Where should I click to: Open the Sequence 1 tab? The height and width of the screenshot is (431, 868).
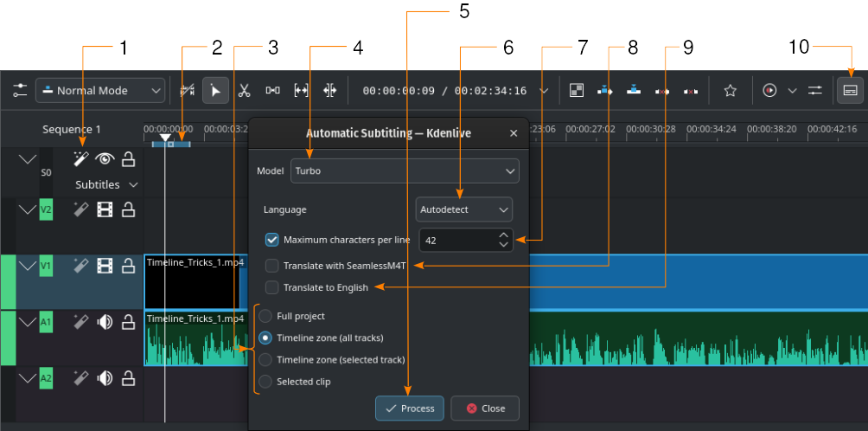(x=72, y=130)
